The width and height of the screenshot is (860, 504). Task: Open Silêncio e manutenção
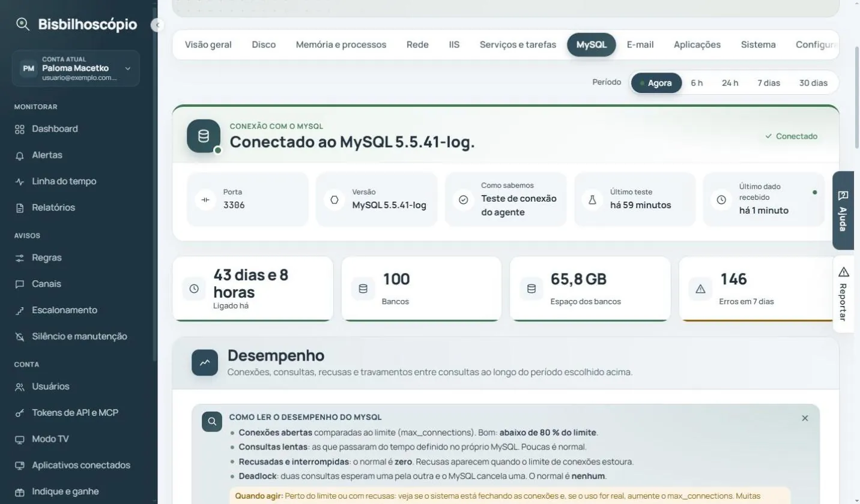tap(79, 337)
